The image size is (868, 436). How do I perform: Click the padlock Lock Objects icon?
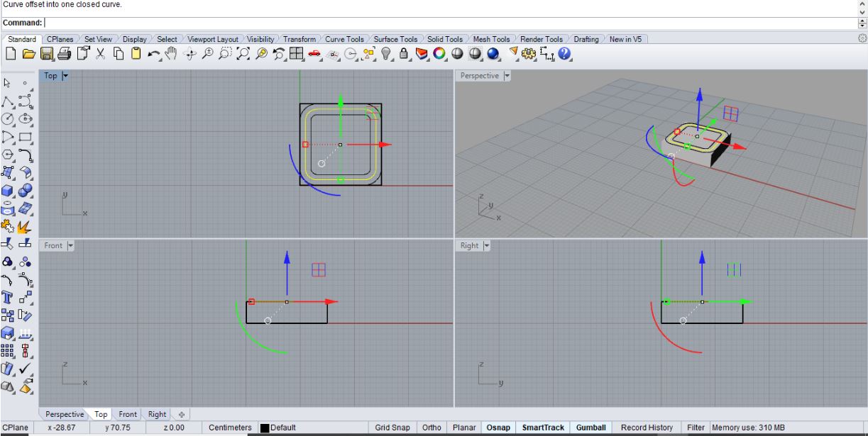404,53
